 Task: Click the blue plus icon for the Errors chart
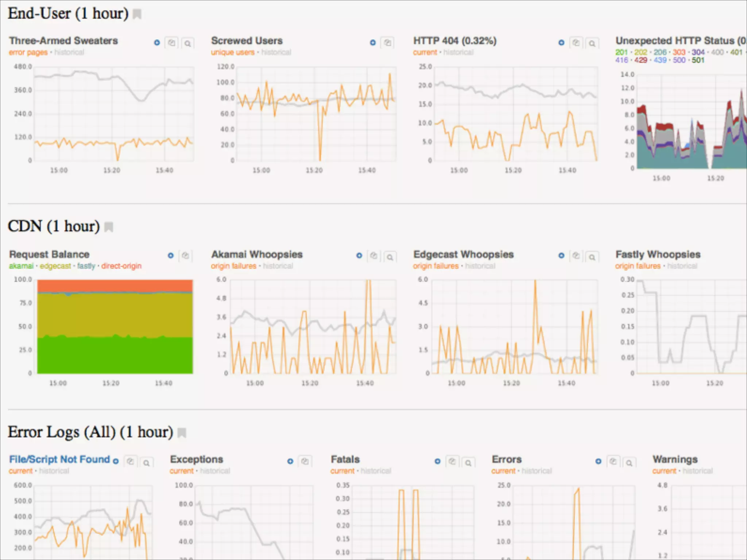[x=598, y=461]
